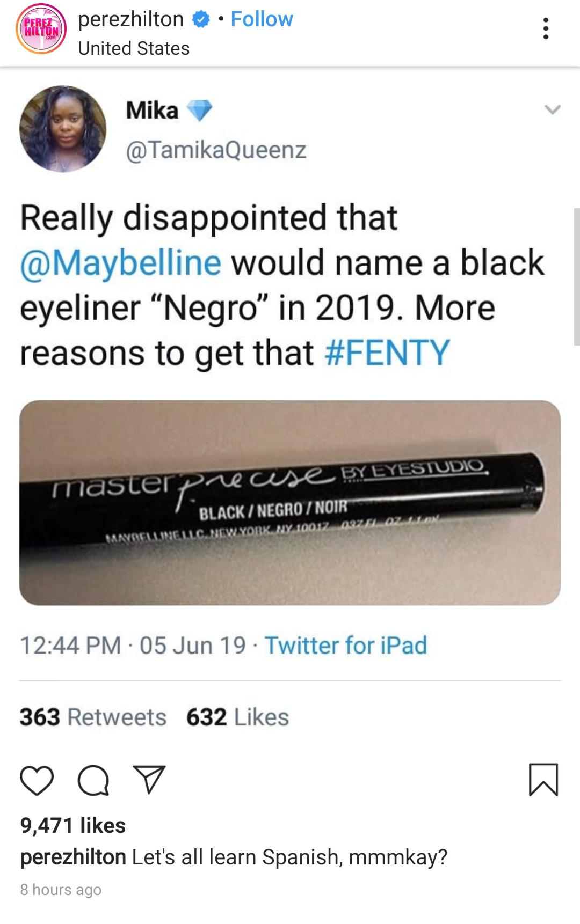Click the perezhilton username at top
Image resolution: width=580 pixels, height=924 pixels.
pos(130,19)
